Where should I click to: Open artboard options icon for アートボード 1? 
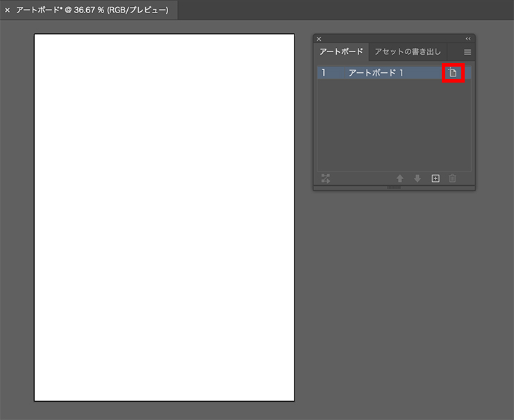point(453,73)
